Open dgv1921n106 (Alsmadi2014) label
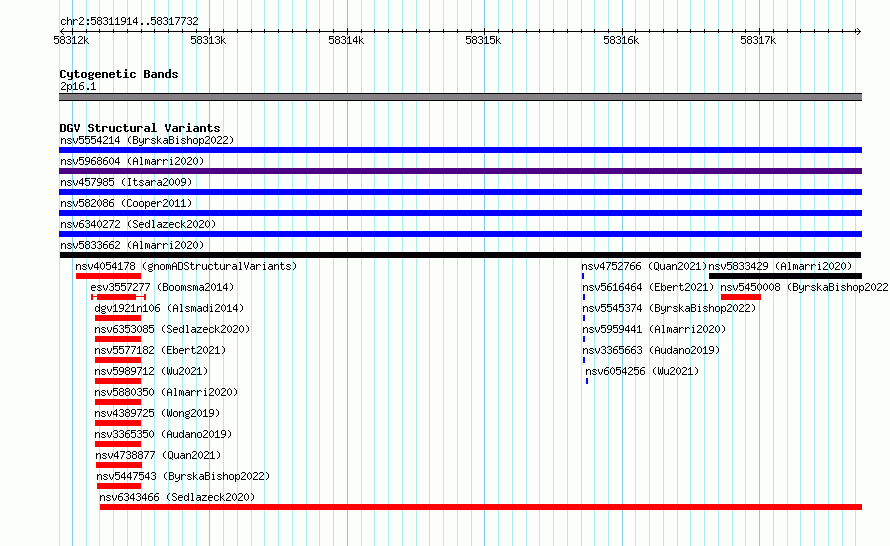 169,308
